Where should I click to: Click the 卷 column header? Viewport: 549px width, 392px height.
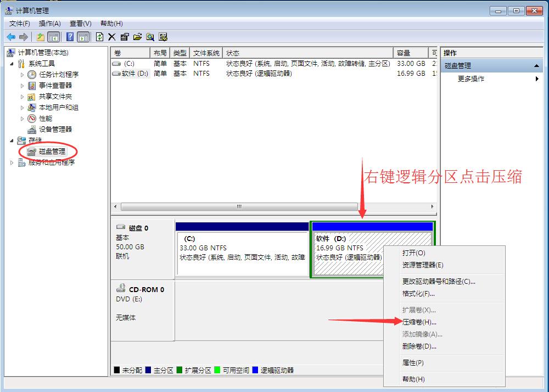tap(131, 53)
